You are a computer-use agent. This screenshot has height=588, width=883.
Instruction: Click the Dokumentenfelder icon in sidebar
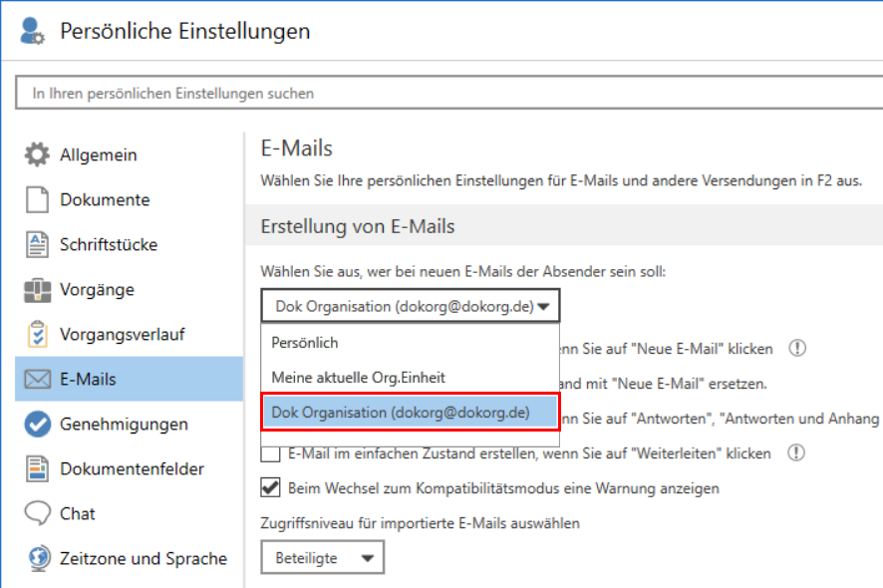(x=37, y=468)
